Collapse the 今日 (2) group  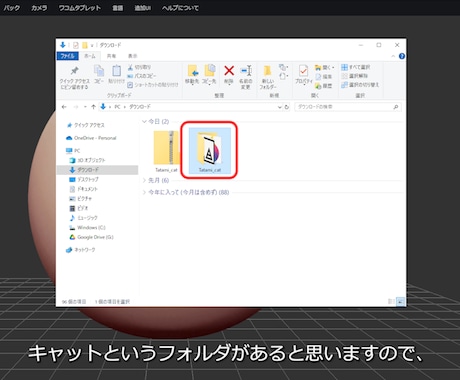[144, 121]
